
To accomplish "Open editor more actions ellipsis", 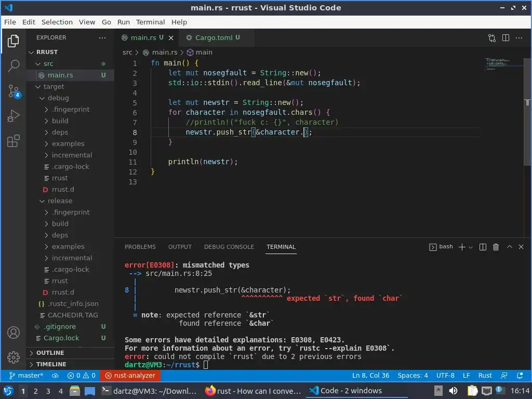I will pos(519,37).
